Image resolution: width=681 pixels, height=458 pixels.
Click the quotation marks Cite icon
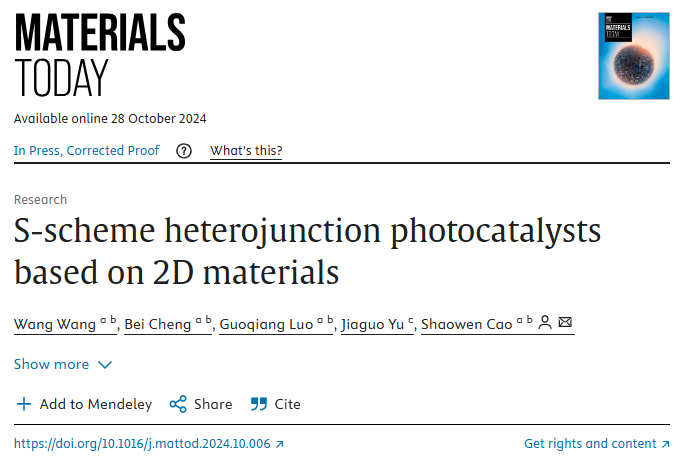[259, 404]
